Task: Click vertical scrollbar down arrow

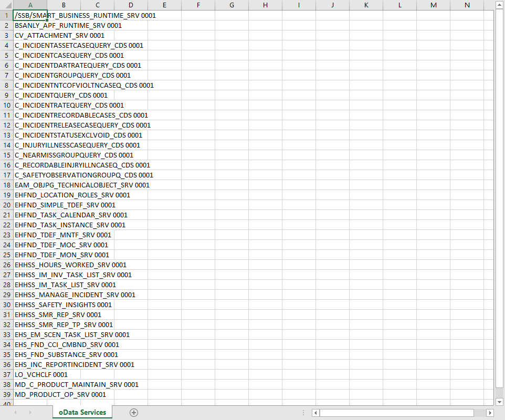Action: pos(500,402)
